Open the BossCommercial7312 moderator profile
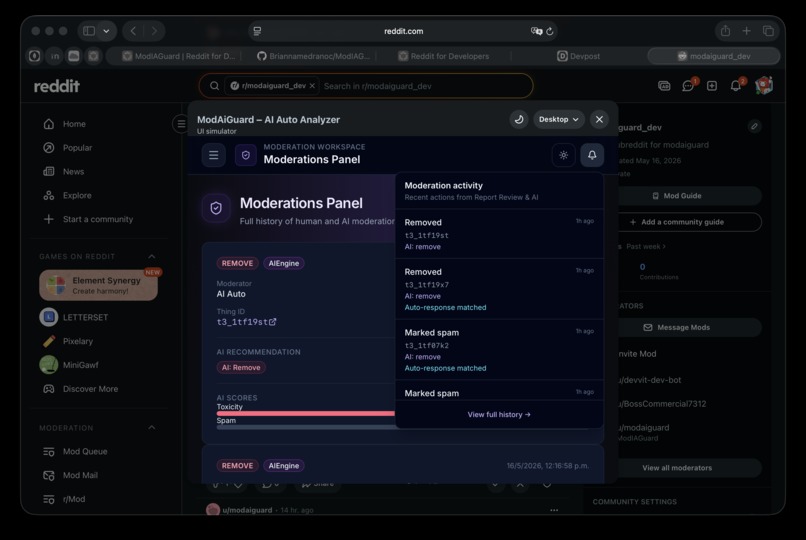Image resolution: width=806 pixels, height=540 pixels. (663, 404)
